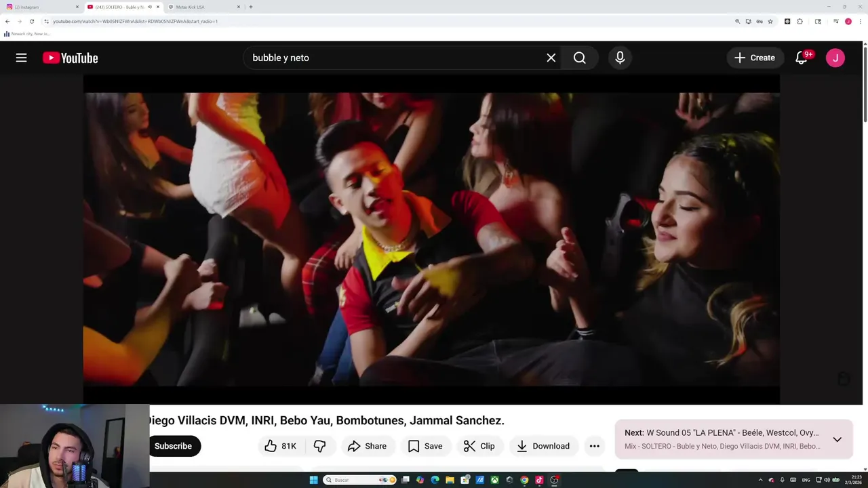
Task: Open Google Chrome from the taskbar
Action: click(x=524, y=480)
